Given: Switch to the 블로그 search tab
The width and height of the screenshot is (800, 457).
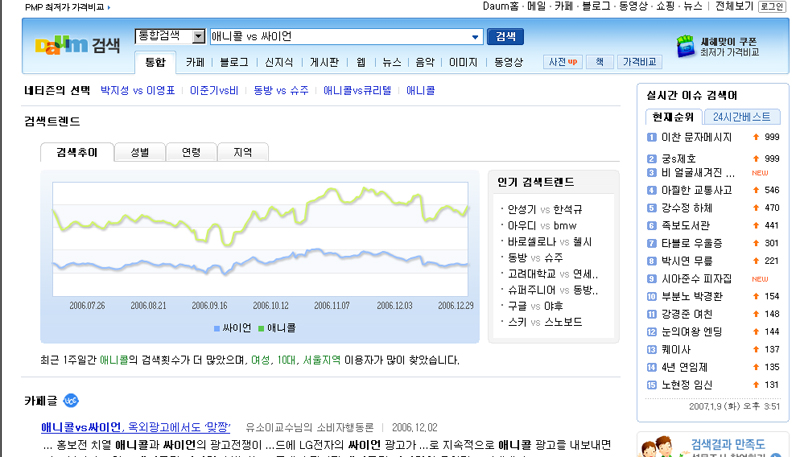Looking at the screenshot, I should (x=234, y=62).
